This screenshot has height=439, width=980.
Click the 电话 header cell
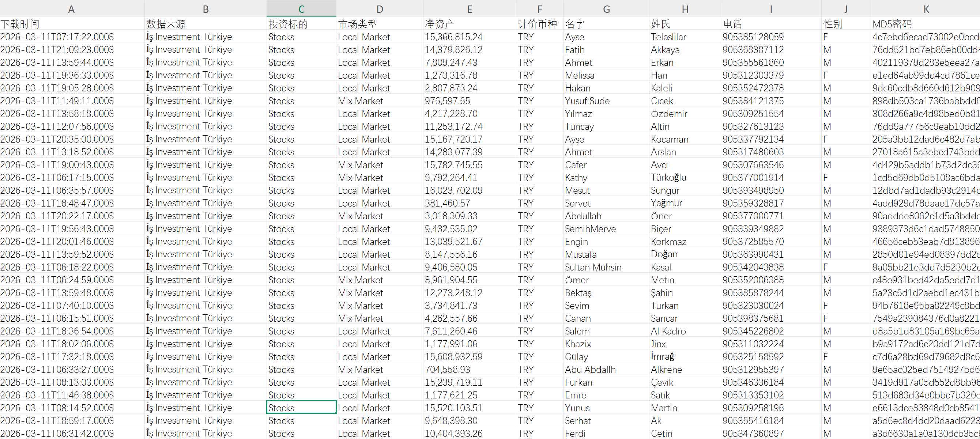coord(771,24)
